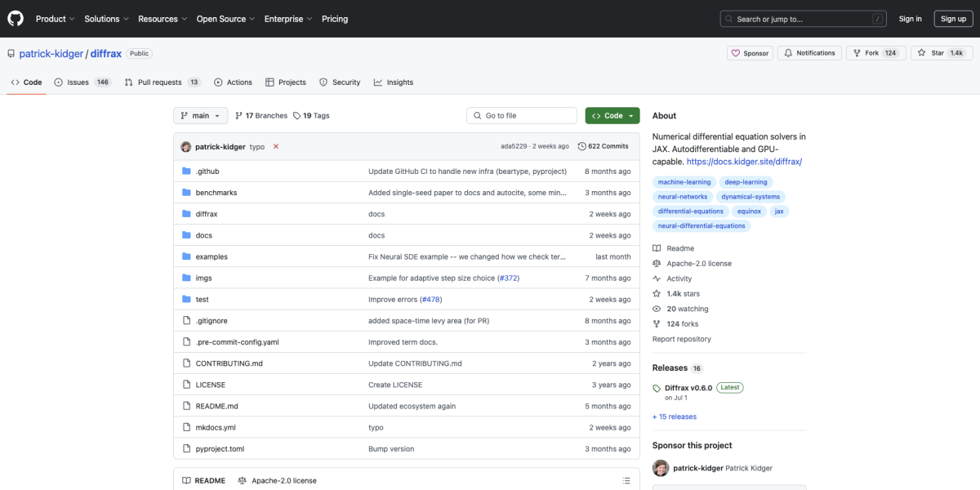Click the Go to file input

(x=523, y=116)
